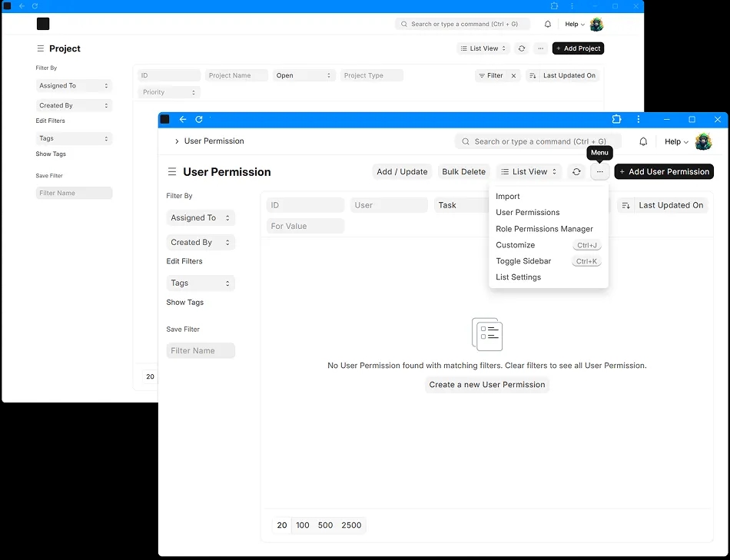Click the user avatar in the User Permission window
This screenshot has height=560, width=730.
[x=703, y=141]
